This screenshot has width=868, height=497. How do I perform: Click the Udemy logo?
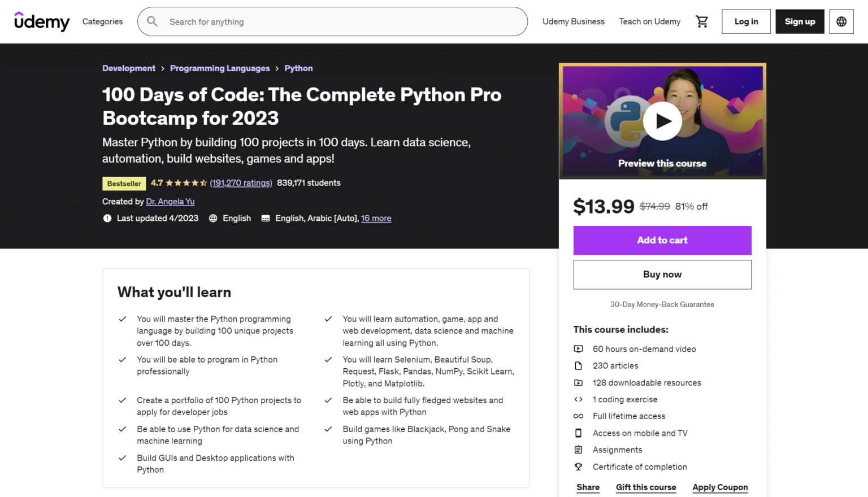click(x=42, y=21)
